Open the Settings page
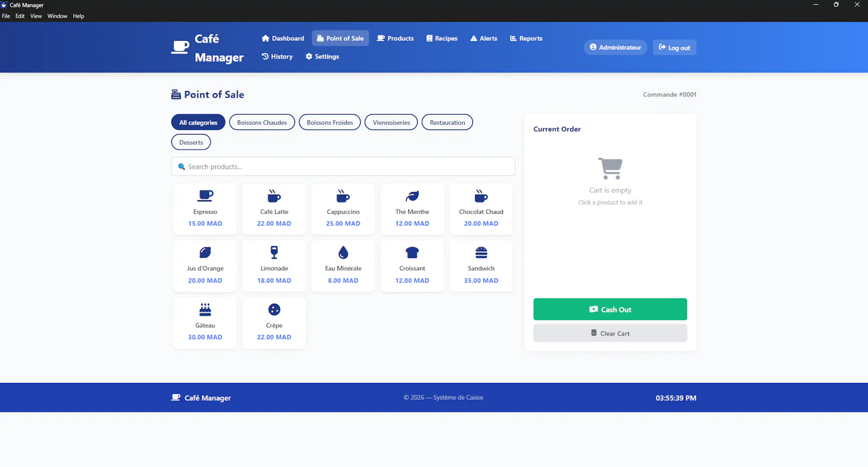This screenshot has width=868, height=467. click(x=322, y=56)
